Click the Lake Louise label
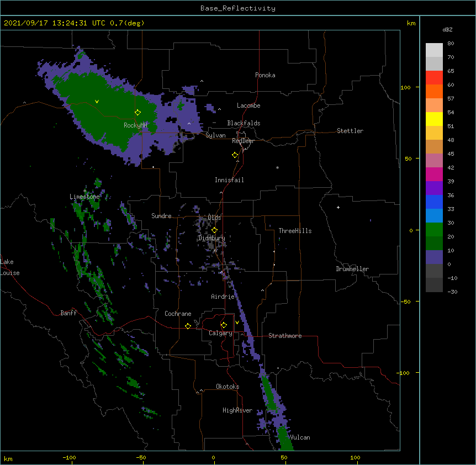The image size is (476, 465). (x=10, y=267)
